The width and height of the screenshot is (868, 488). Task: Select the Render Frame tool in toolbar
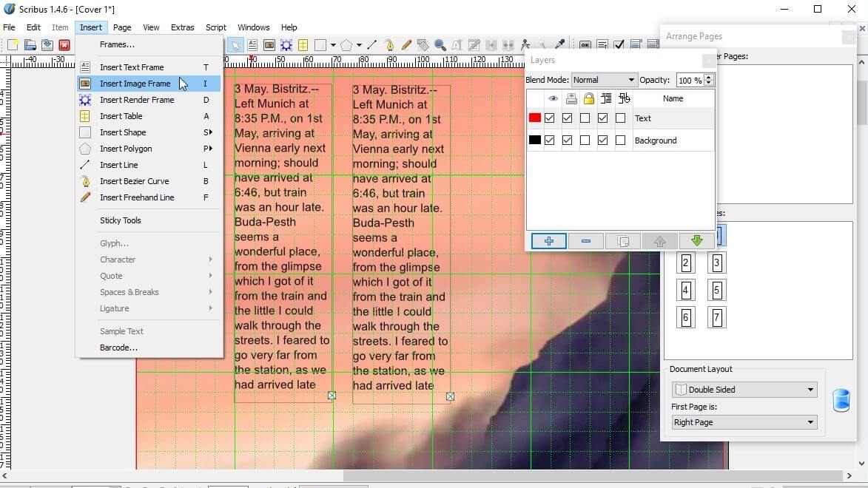[286, 45]
